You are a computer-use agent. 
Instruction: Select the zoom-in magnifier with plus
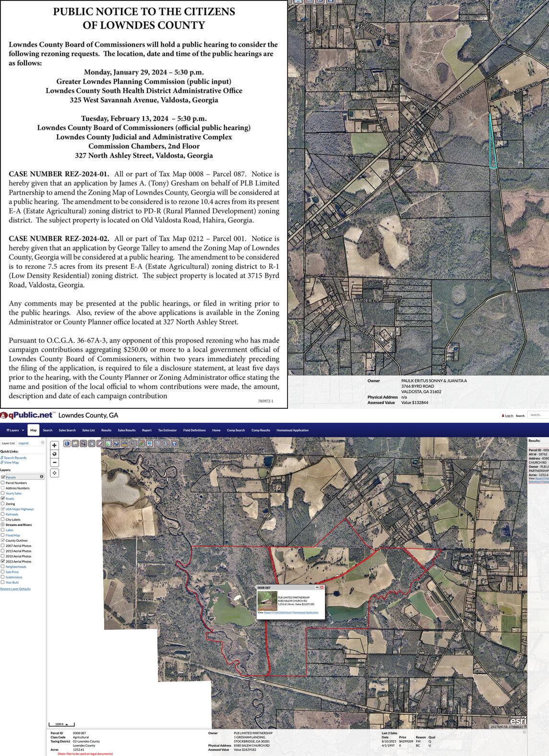pos(83,443)
